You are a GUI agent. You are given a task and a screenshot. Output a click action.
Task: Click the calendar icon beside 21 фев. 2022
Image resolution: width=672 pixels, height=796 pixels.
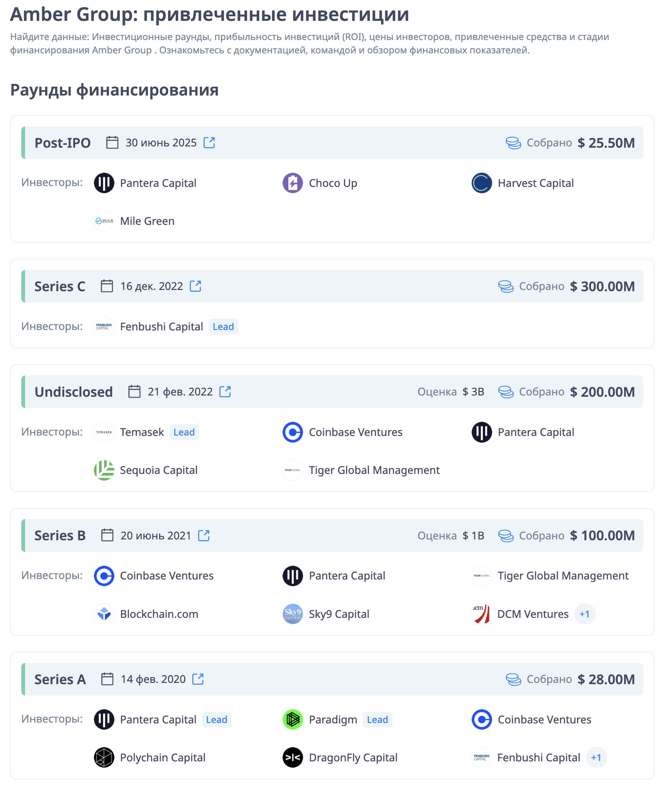click(x=134, y=392)
